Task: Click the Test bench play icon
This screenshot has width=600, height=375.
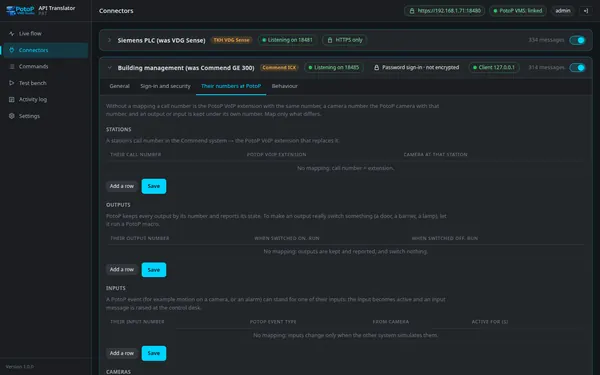Action: (x=11, y=83)
